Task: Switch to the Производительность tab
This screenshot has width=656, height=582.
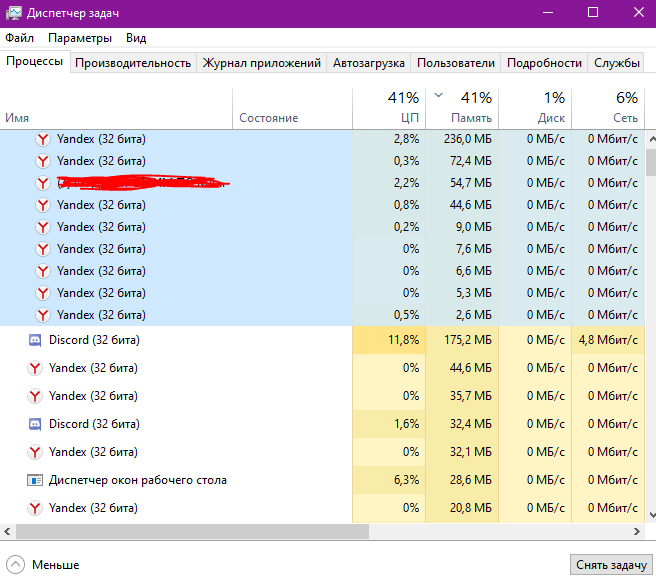Action: point(132,62)
